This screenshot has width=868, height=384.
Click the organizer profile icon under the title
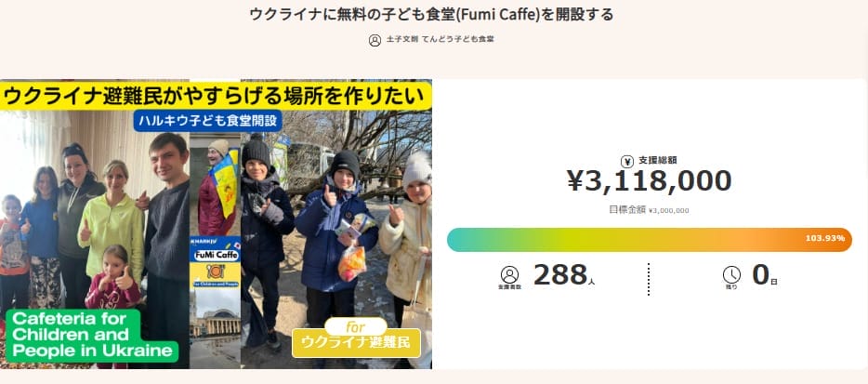click(375, 40)
